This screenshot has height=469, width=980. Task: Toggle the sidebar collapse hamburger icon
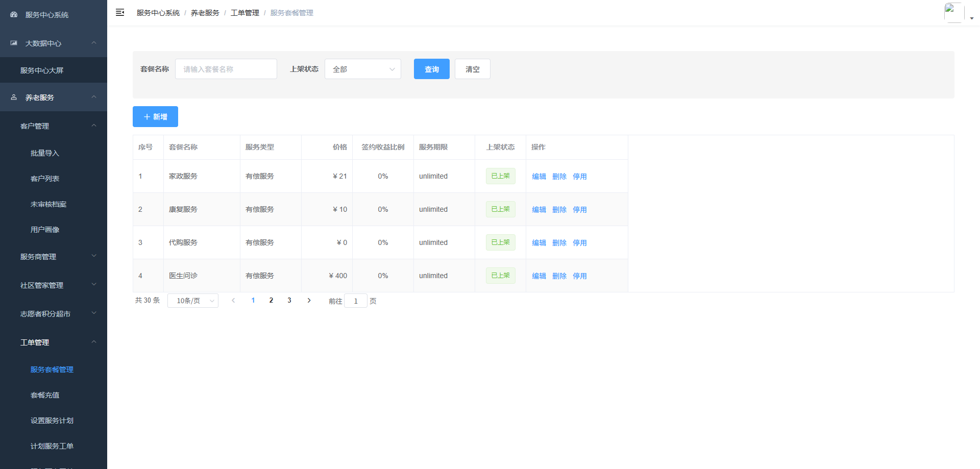pyautogui.click(x=120, y=12)
